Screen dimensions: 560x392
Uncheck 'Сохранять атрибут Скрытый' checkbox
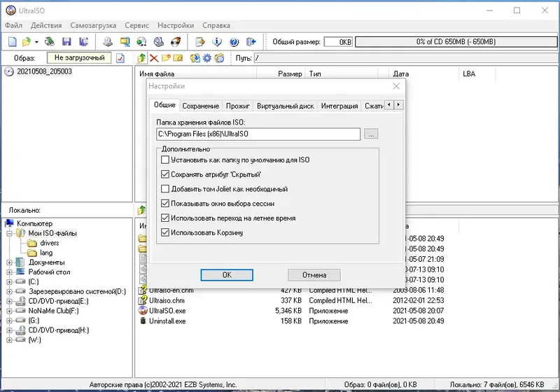coord(165,174)
